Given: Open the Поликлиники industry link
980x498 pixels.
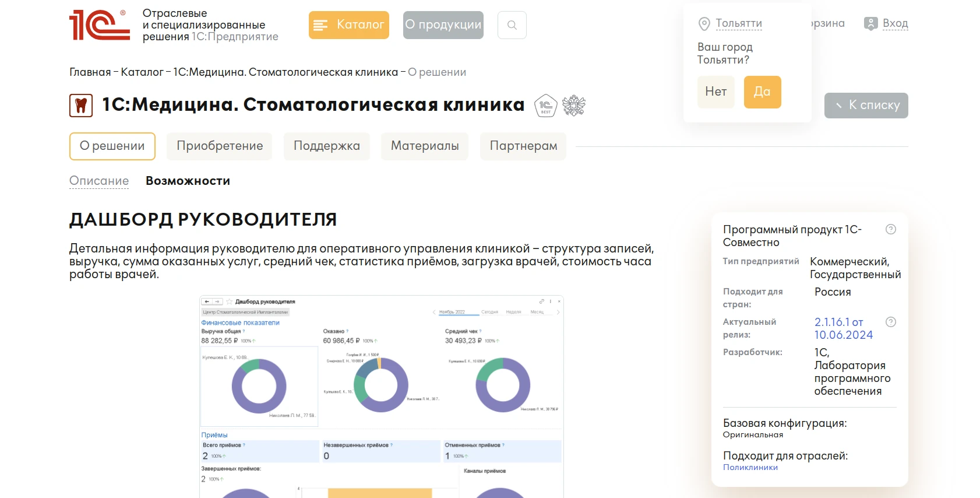Looking at the screenshot, I should point(750,467).
